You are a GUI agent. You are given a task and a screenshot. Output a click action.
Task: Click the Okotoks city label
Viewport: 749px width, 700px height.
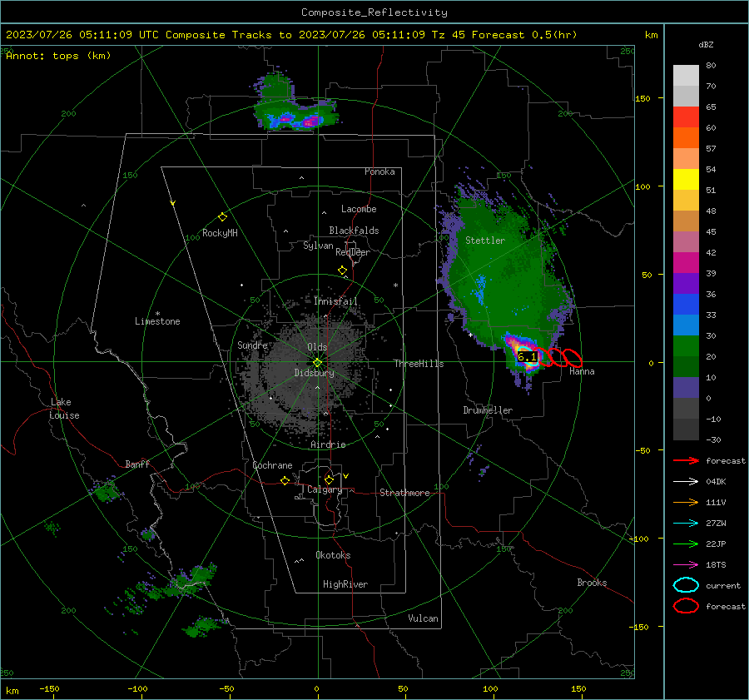point(333,555)
